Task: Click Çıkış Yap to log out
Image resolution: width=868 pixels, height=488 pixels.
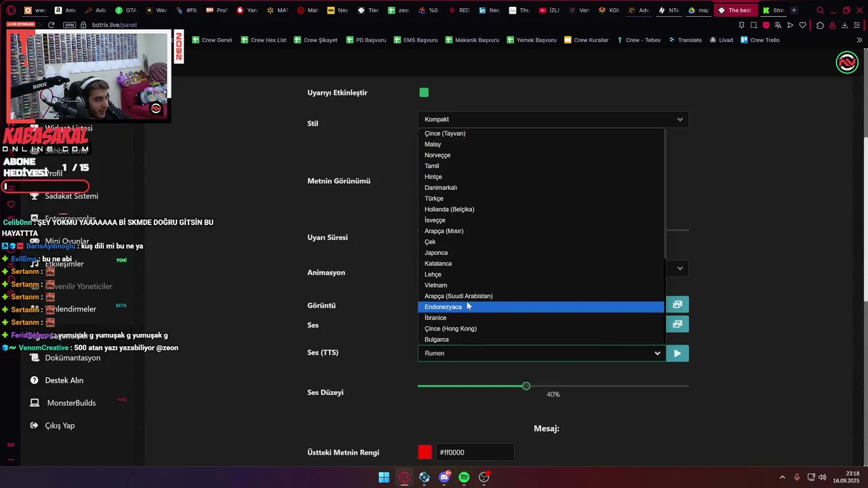Action: [x=60, y=426]
